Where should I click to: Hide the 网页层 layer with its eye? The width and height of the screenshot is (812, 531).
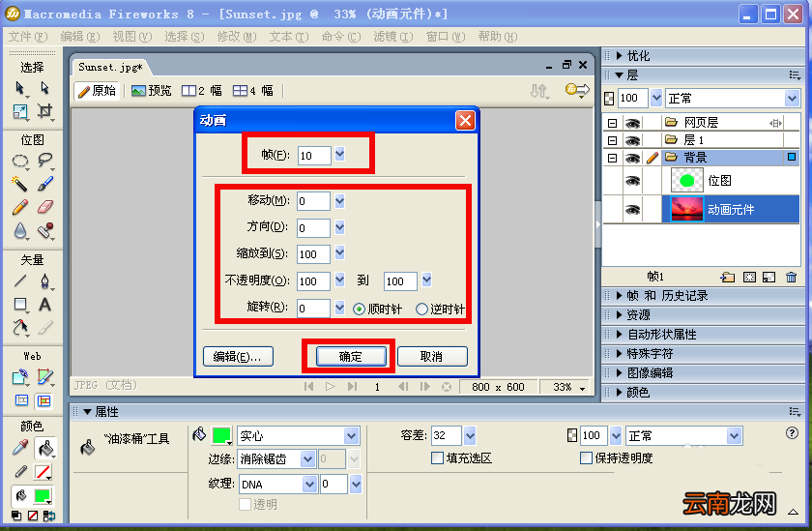pyautogui.click(x=632, y=123)
